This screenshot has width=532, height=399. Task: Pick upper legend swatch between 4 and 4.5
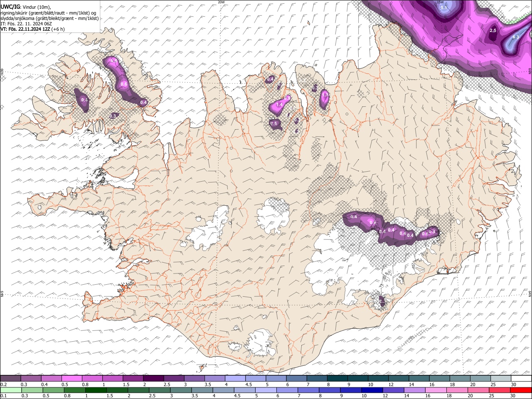(x=235, y=379)
